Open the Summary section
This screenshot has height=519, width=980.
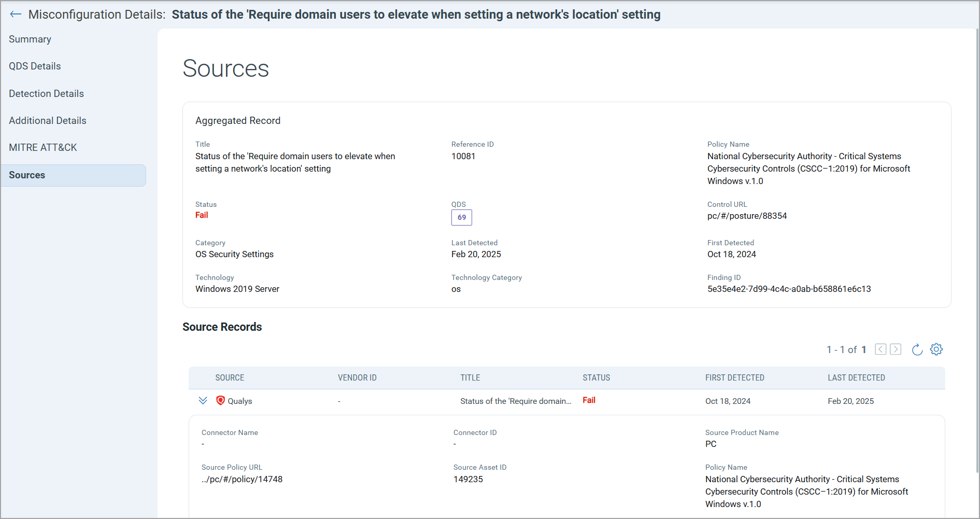point(30,39)
